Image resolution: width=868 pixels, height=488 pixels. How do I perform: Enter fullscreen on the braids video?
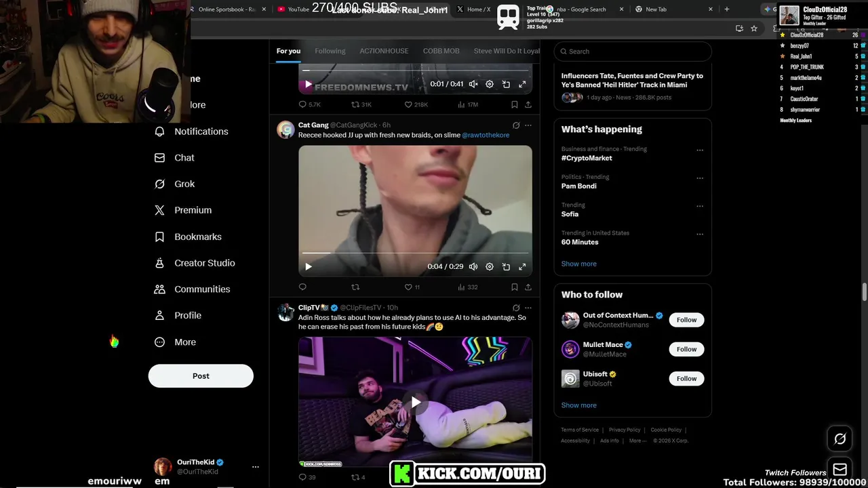(522, 266)
